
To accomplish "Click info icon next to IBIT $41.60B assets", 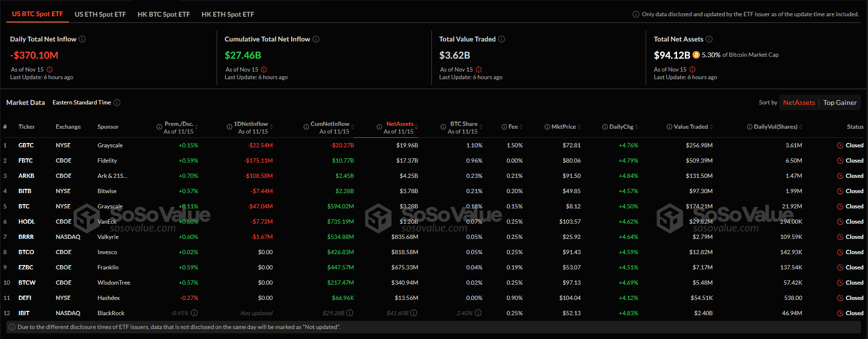I will point(414,313).
